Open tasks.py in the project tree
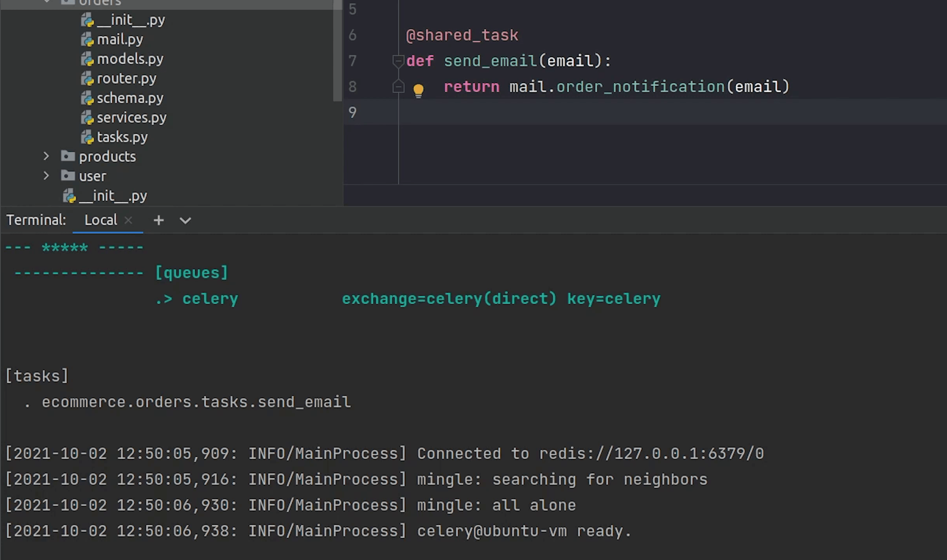 (122, 137)
